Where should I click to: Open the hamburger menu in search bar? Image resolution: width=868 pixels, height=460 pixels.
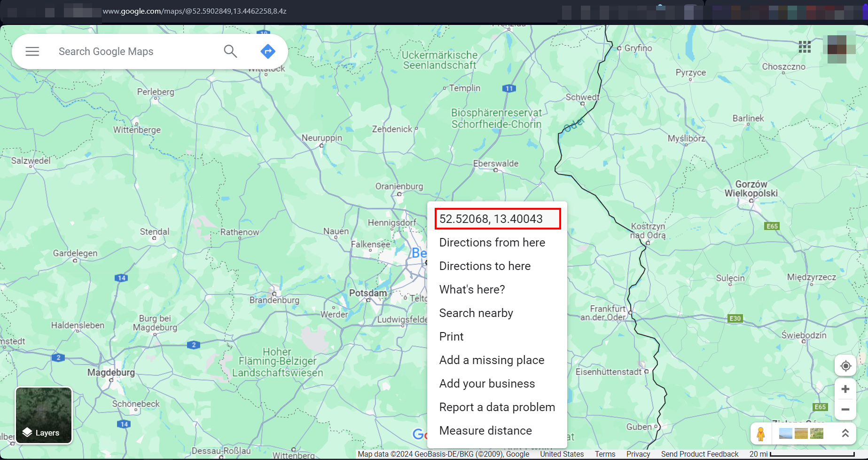32,51
